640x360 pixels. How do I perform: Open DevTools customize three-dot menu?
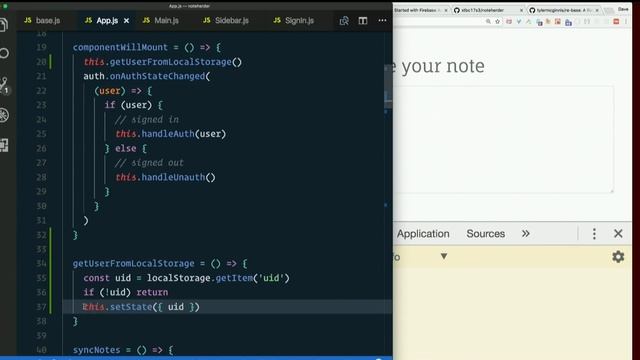pyautogui.click(x=594, y=233)
